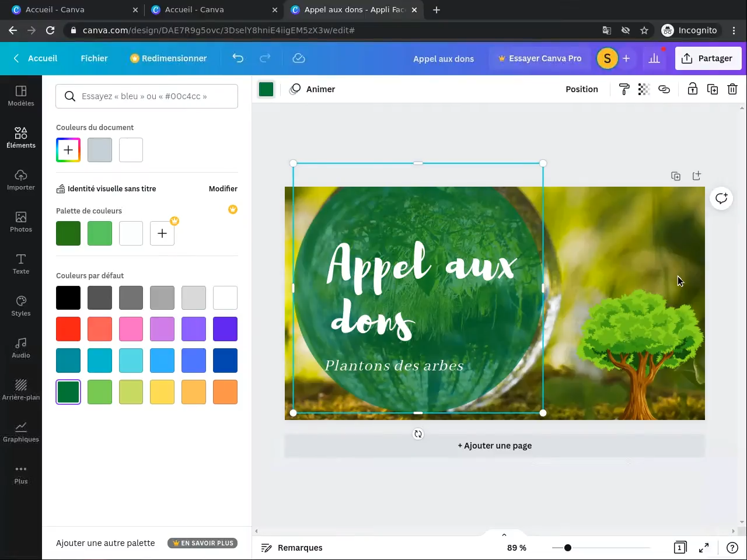Image resolution: width=747 pixels, height=560 pixels.
Task: Expand the Plus more options in sidebar
Action: [21, 474]
